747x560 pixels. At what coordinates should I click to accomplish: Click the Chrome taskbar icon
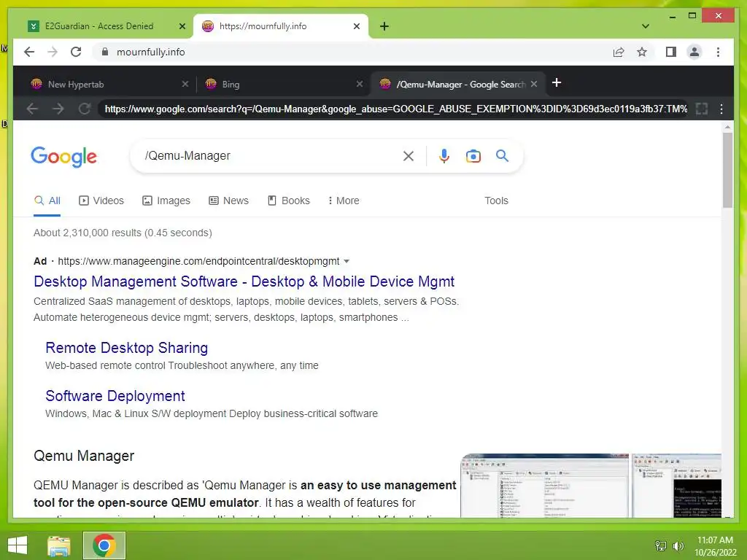[104, 545]
